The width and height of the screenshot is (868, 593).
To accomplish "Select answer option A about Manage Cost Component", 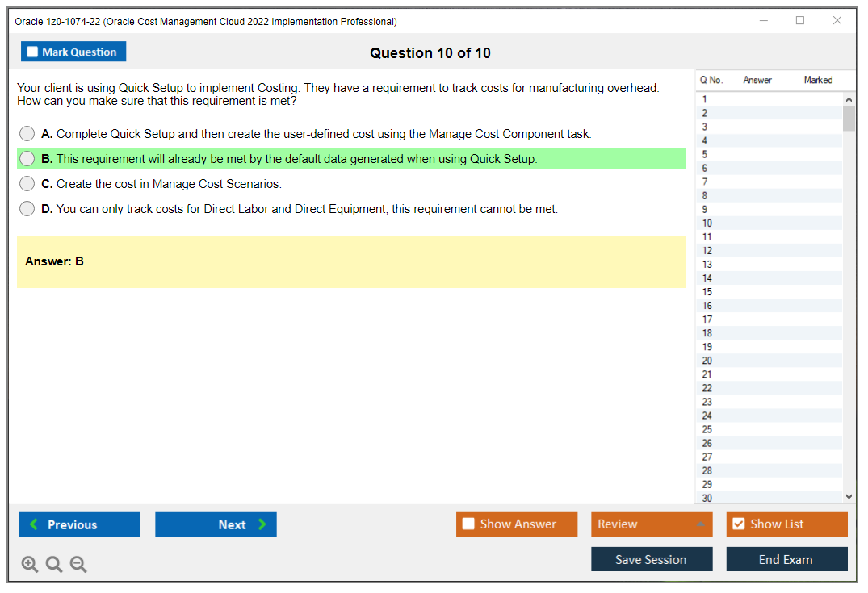I will click(x=27, y=134).
